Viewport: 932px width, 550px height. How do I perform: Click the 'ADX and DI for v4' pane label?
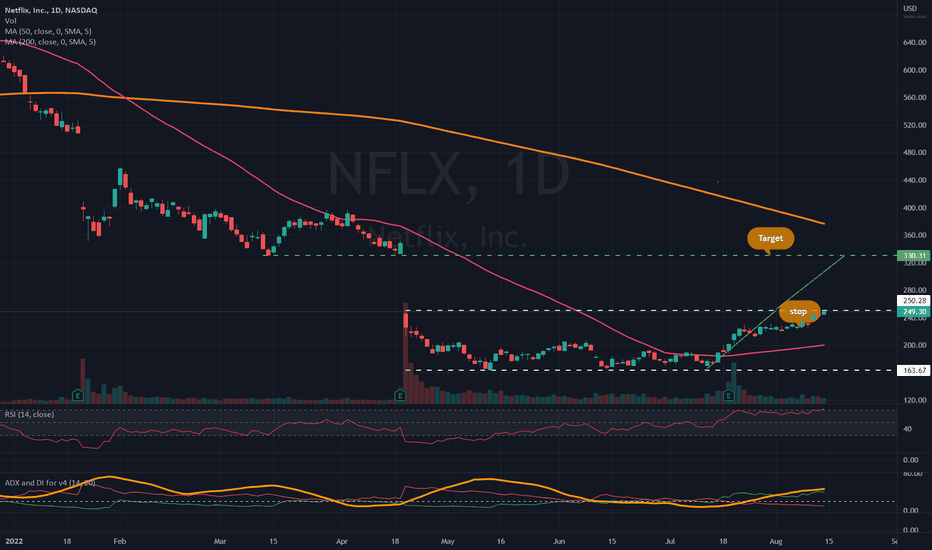coord(50,483)
